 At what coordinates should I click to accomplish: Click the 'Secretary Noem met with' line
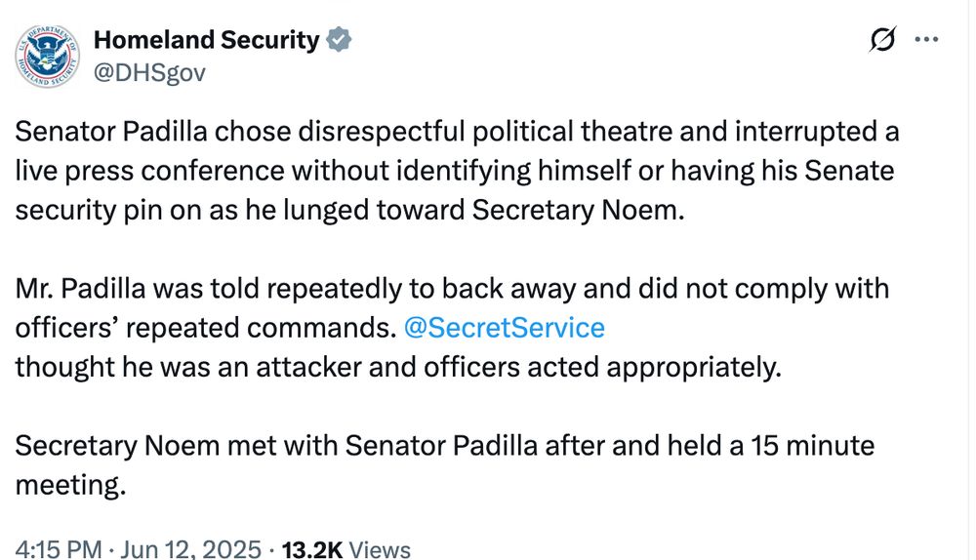click(x=444, y=446)
